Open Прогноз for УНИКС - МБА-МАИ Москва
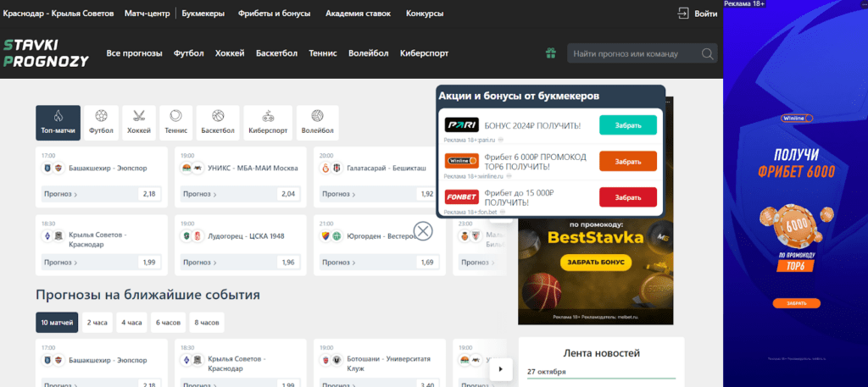The image size is (868, 387). tap(200, 194)
